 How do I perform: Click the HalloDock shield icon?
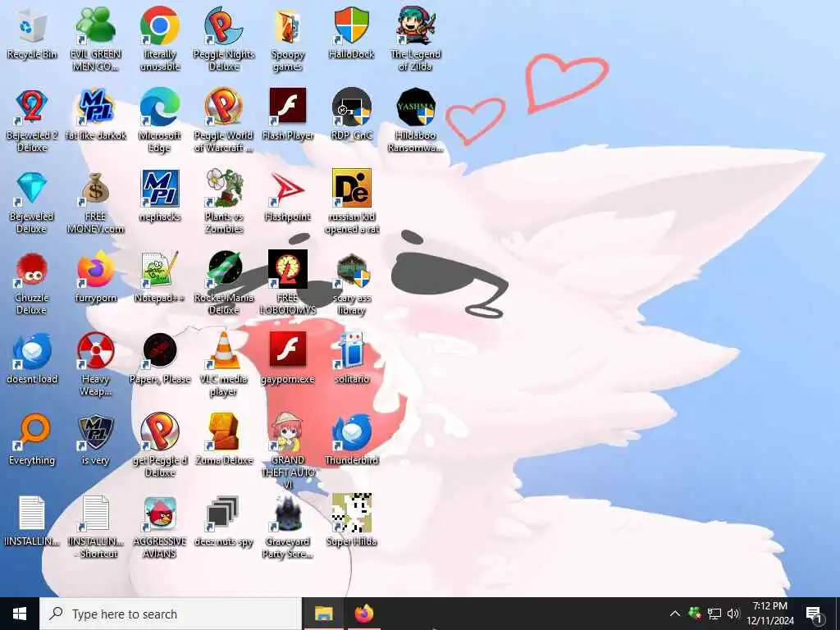coord(351,25)
